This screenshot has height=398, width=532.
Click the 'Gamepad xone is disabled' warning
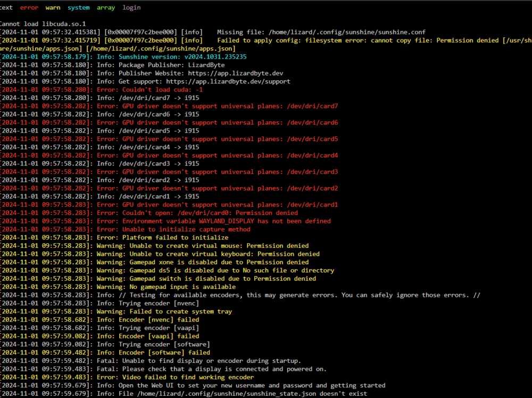point(154,262)
